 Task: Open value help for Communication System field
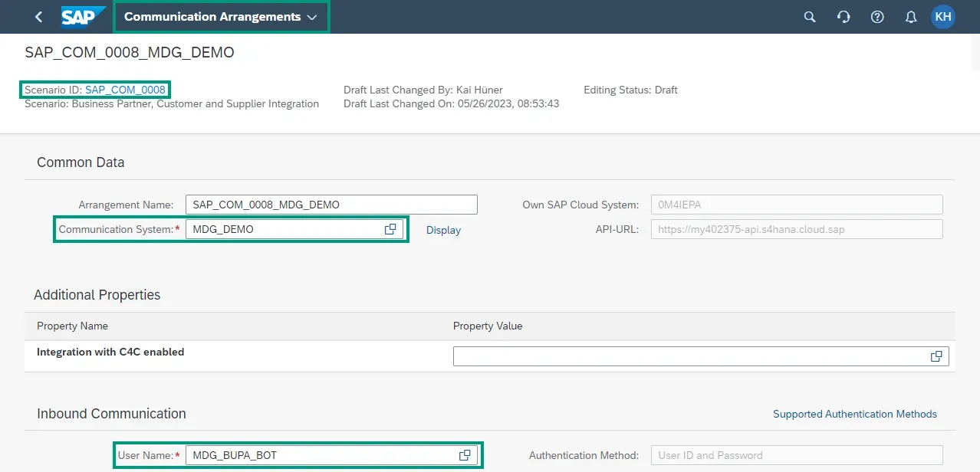click(390, 229)
